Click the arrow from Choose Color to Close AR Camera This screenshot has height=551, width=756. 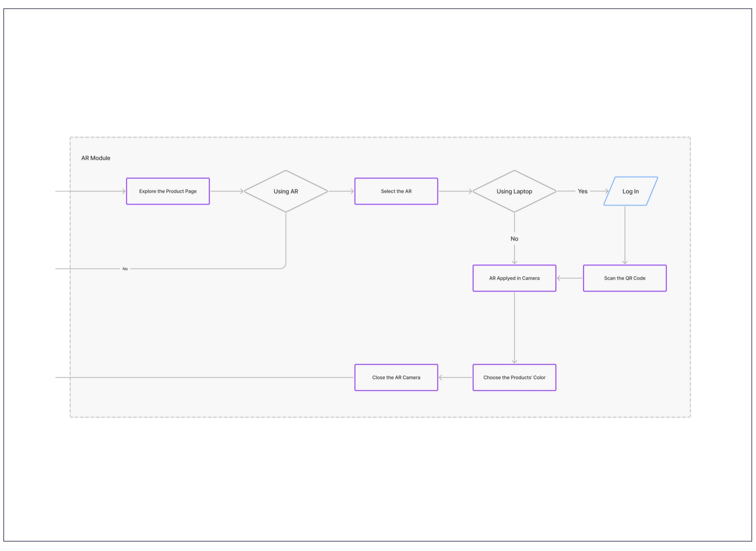coord(456,377)
